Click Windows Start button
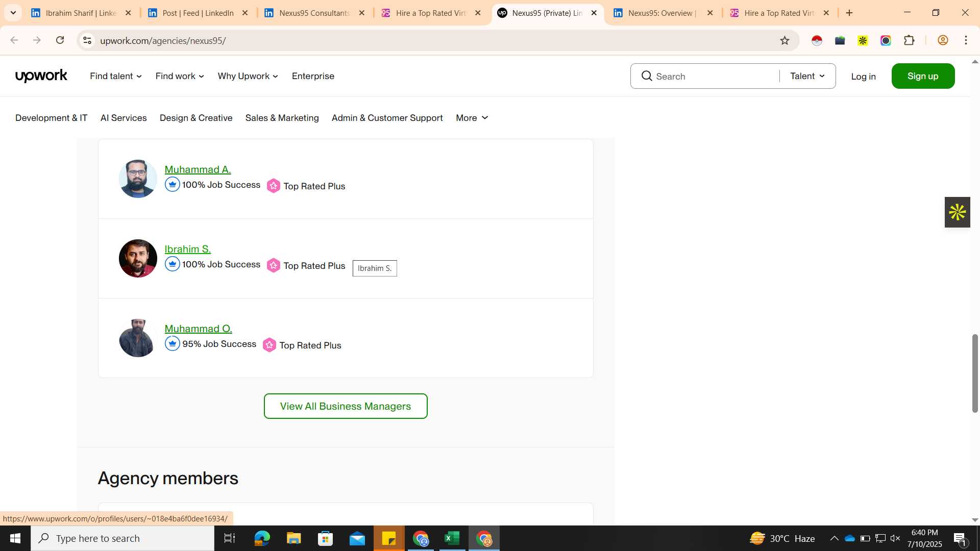Screen dimensions: 980x551 point(15,538)
